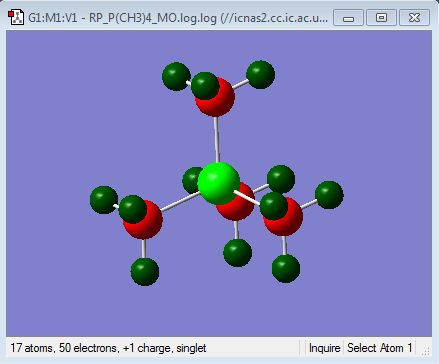Click the GaussView molecule icon in title bar
Screen dimensions: 439x364
click(x=16, y=17)
